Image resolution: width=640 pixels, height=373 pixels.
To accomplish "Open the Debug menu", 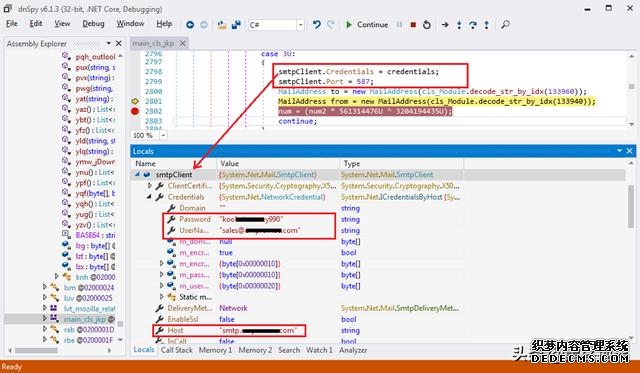I will click(93, 24).
